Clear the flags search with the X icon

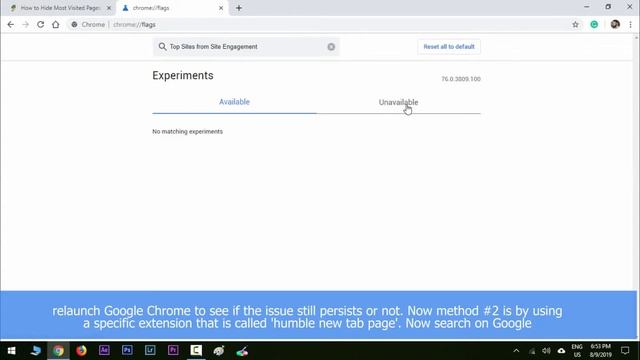(x=331, y=47)
